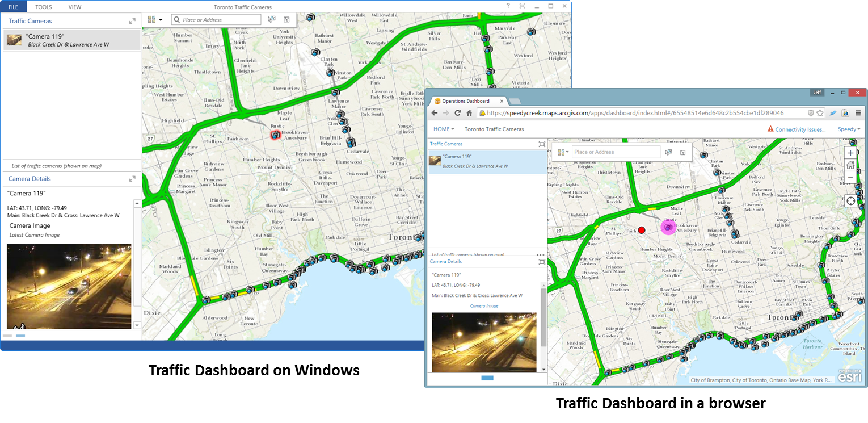The image size is (868, 423).
Task: Click the latest camera image in Windows dashboard
Action: tap(69, 286)
